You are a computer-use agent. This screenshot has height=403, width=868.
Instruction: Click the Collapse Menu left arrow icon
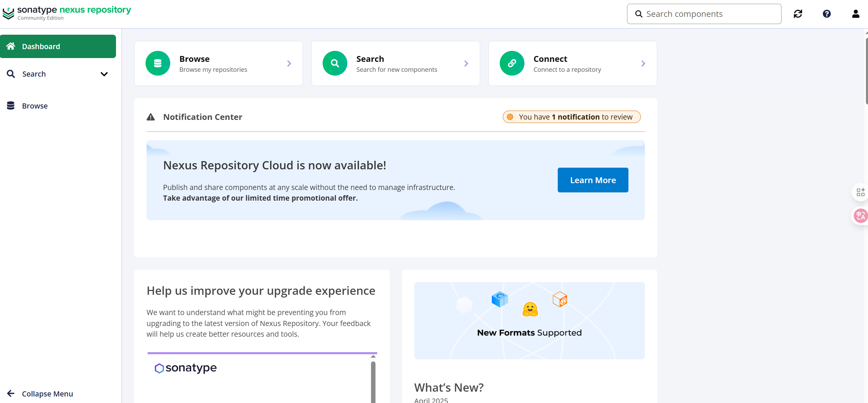coord(11,393)
